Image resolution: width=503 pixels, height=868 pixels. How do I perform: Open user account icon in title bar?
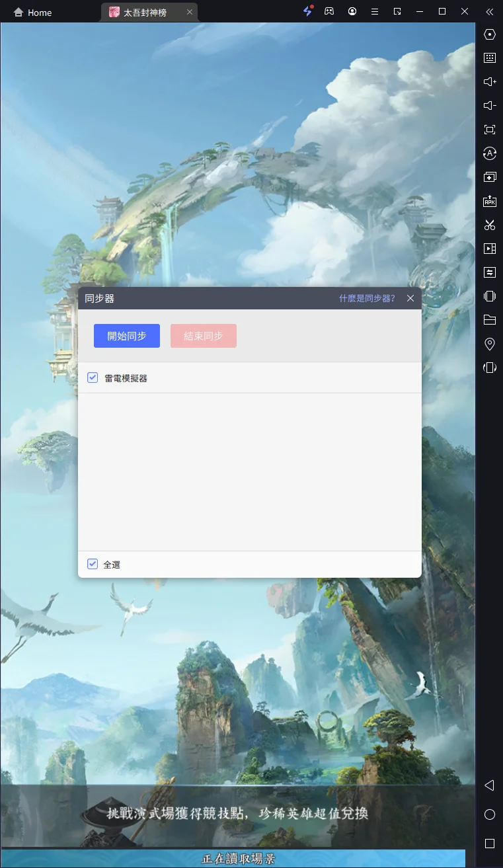tap(352, 11)
